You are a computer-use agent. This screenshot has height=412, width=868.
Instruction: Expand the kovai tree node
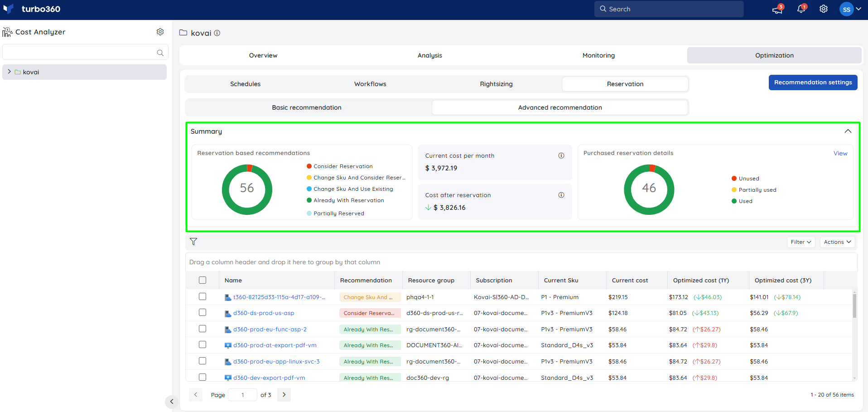tap(9, 72)
